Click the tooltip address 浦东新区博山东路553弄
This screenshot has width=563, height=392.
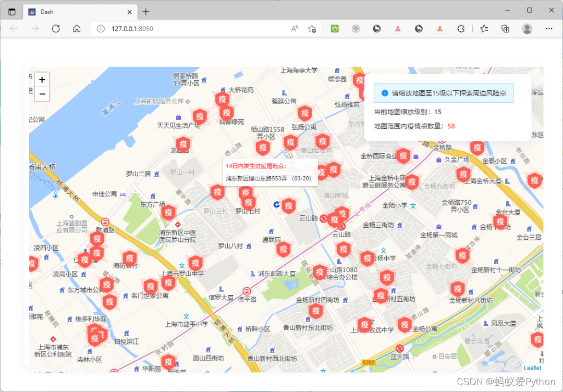(x=256, y=178)
